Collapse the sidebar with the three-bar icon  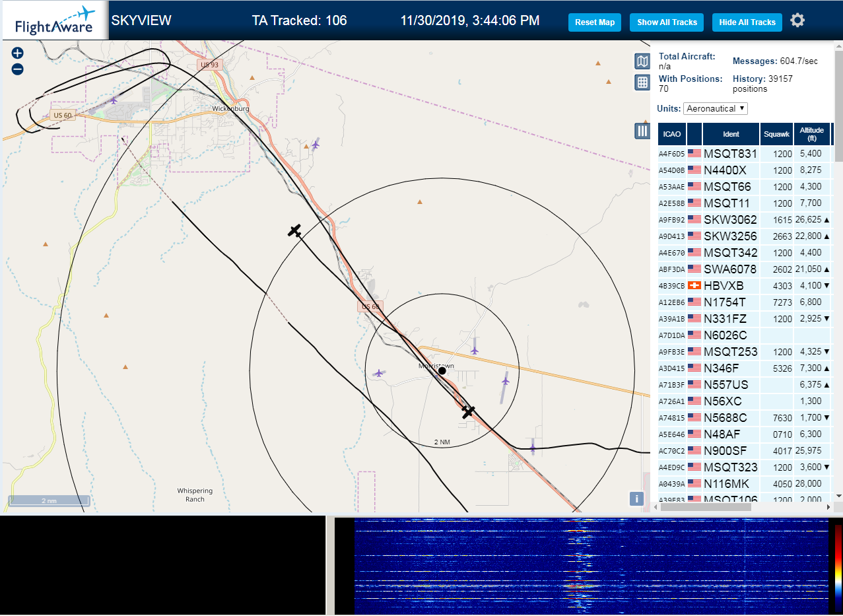[642, 131]
